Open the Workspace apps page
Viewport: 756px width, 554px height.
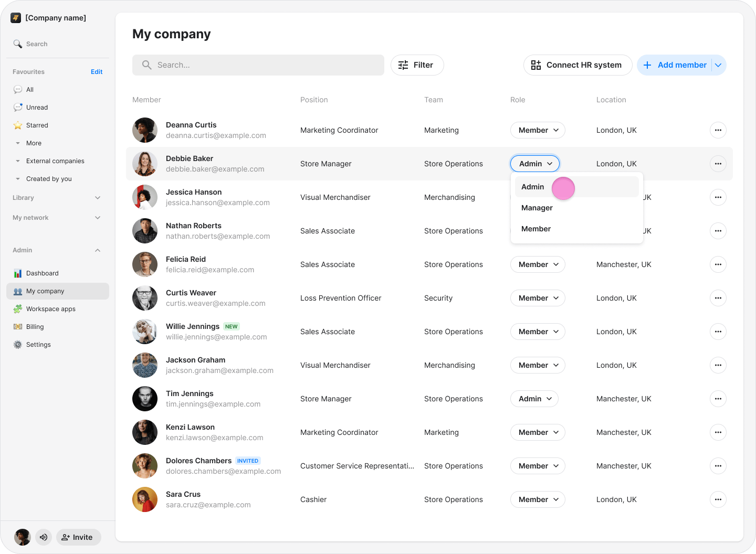(x=58, y=309)
